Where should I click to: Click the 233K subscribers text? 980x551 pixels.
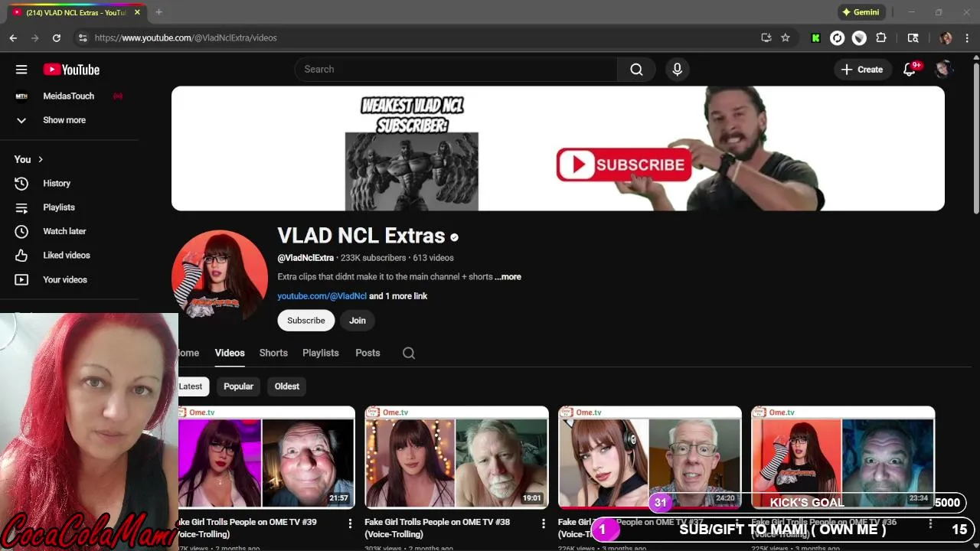pos(373,258)
